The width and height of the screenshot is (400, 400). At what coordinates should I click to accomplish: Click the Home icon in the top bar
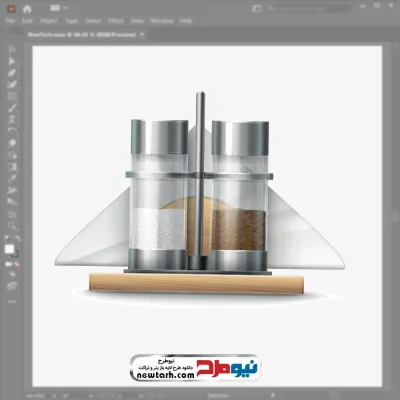coord(27,9)
